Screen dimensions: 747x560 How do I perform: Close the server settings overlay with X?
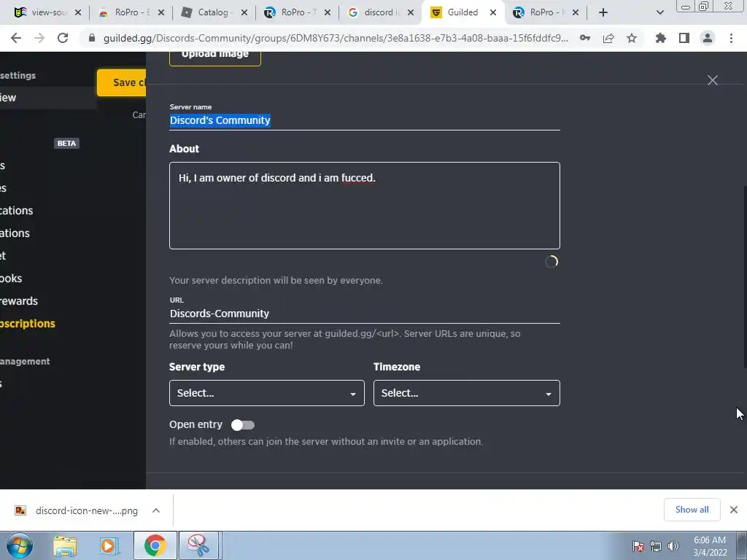coord(713,80)
